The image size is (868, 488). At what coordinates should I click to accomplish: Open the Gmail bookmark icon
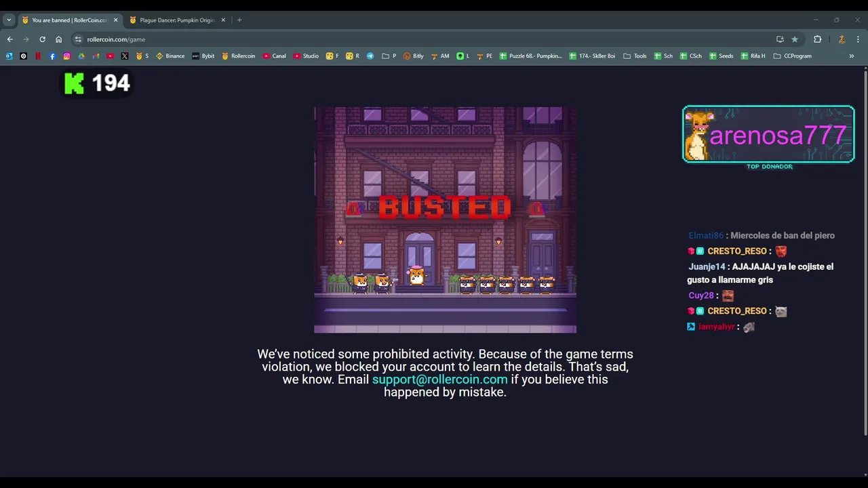(x=96, y=56)
